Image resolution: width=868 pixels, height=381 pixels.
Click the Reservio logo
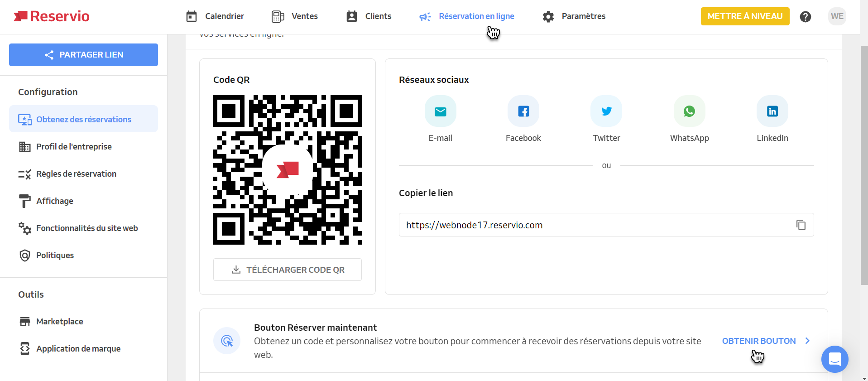click(51, 16)
